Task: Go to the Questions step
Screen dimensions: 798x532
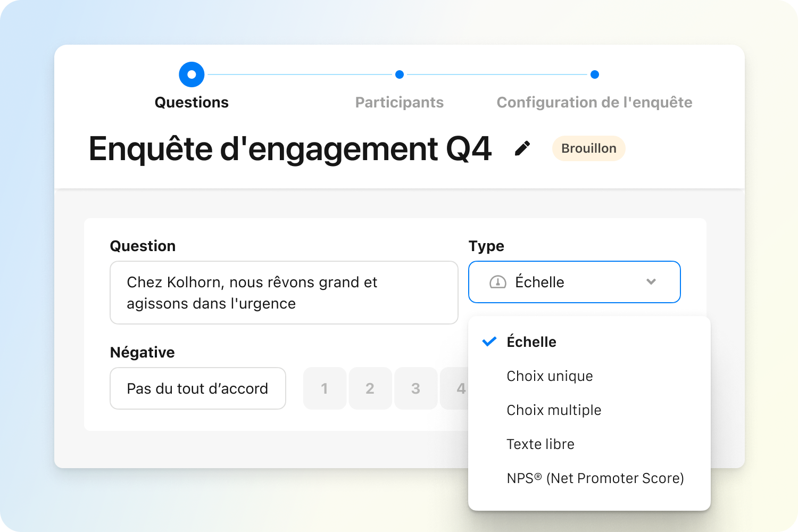Action: click(192, 102)
